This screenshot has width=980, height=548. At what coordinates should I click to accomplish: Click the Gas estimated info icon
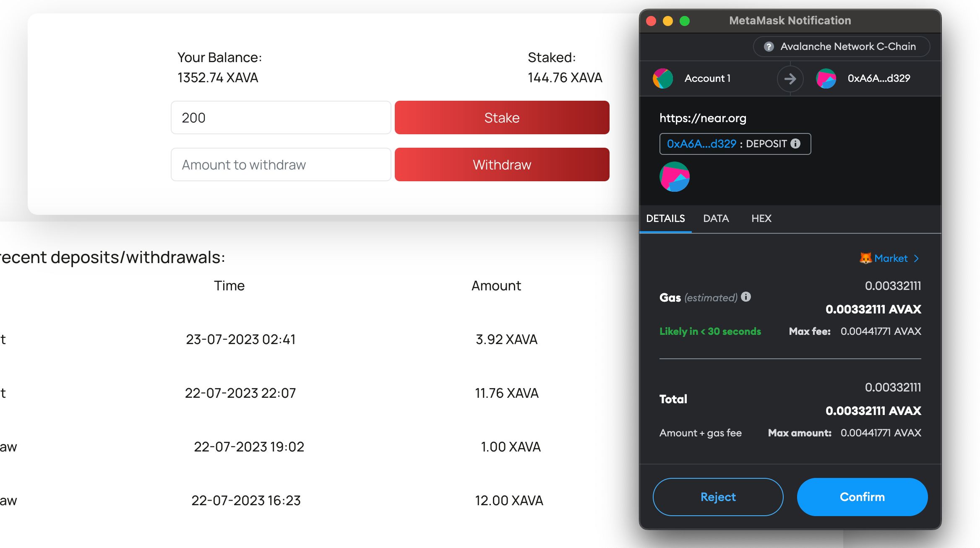(x=746, y=297)
